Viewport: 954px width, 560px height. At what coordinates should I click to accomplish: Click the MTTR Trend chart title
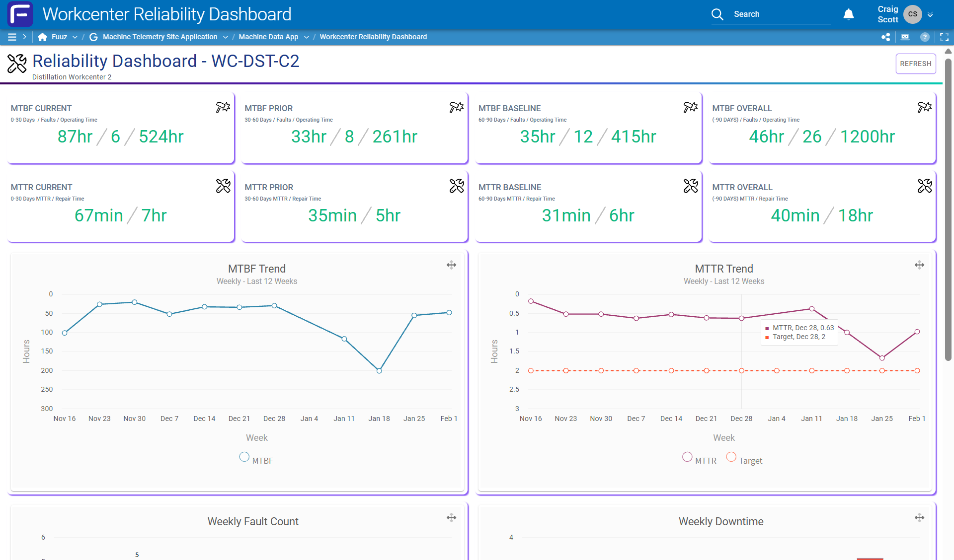tap(724, 269)
